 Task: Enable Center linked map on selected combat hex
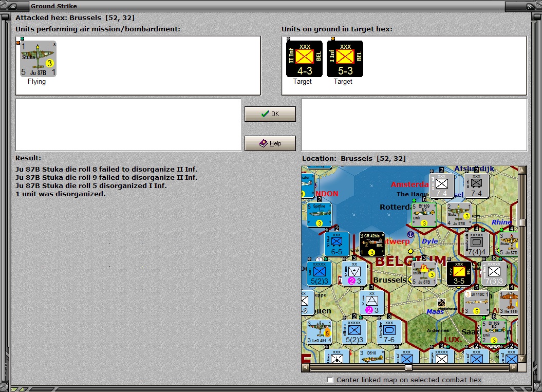click(330, 380)
